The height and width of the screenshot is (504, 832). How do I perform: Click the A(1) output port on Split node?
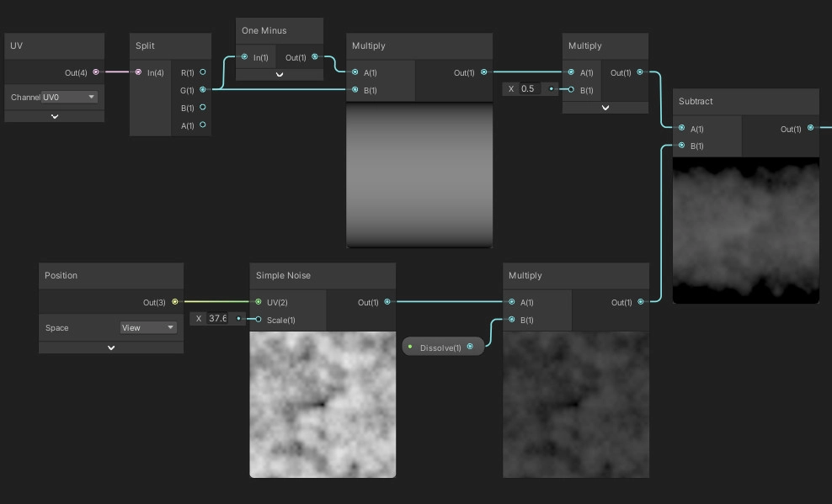pyautogui.click(x=203, y=125)
